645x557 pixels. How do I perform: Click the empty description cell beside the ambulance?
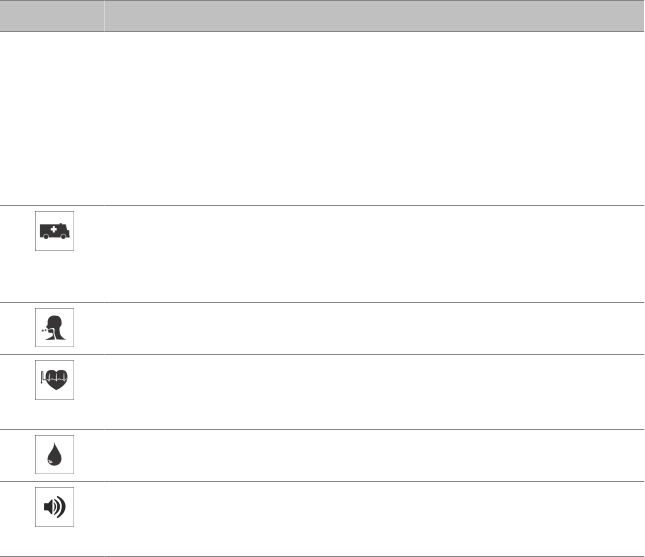tap(374, 254)
